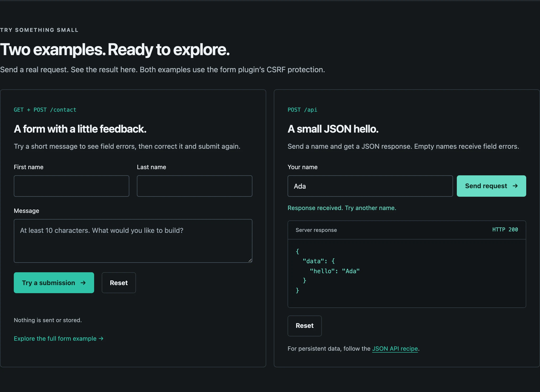The width and height of the screenshot is (540, 392).
Task: Click the Last name label
Action: tap(151, 167)
